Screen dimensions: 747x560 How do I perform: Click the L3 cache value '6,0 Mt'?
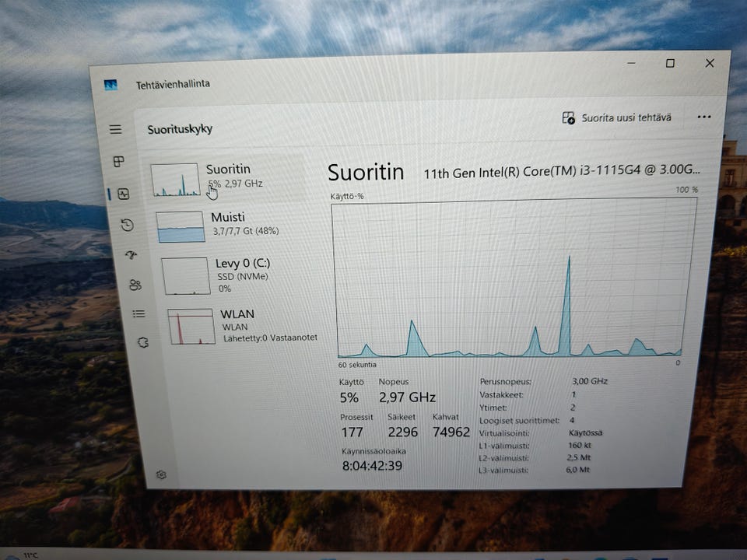577,470
